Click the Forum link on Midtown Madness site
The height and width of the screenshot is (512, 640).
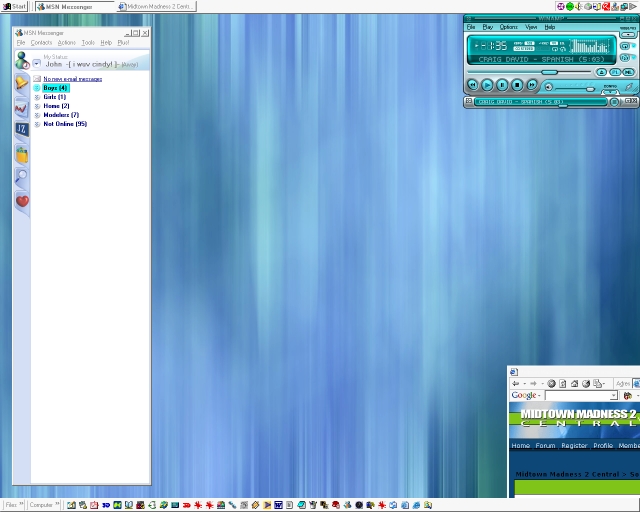coord(545,446)
